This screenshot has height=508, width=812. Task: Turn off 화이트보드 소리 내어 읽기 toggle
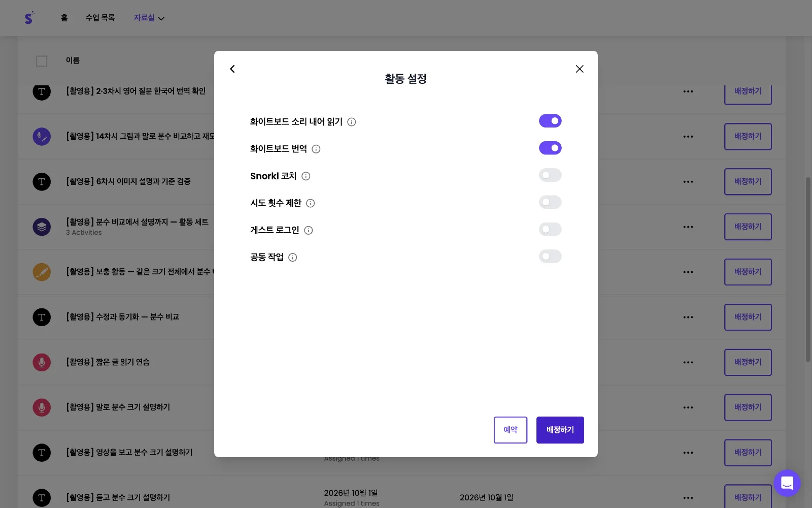(x=550, y=121)
